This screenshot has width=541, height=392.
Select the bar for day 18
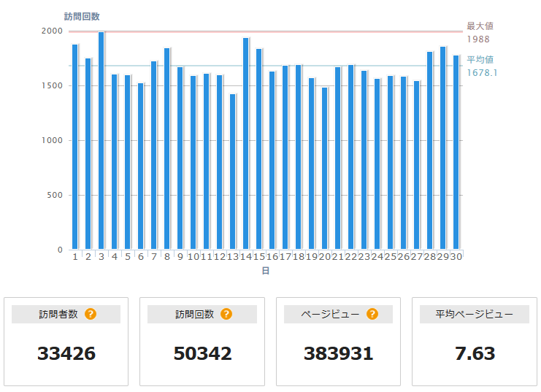coord(298,157)
